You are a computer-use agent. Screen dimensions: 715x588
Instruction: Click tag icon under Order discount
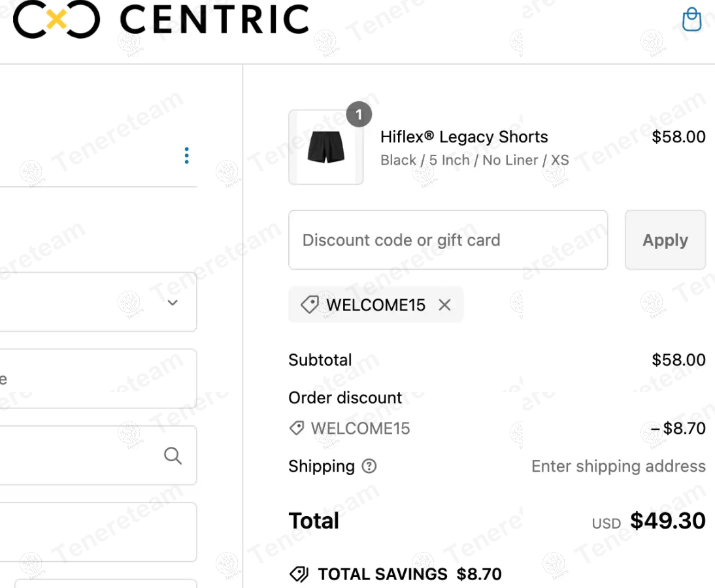[296, 429]
